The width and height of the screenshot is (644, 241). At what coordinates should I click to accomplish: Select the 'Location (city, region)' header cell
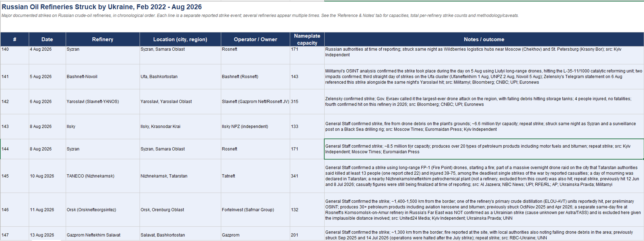180,39
